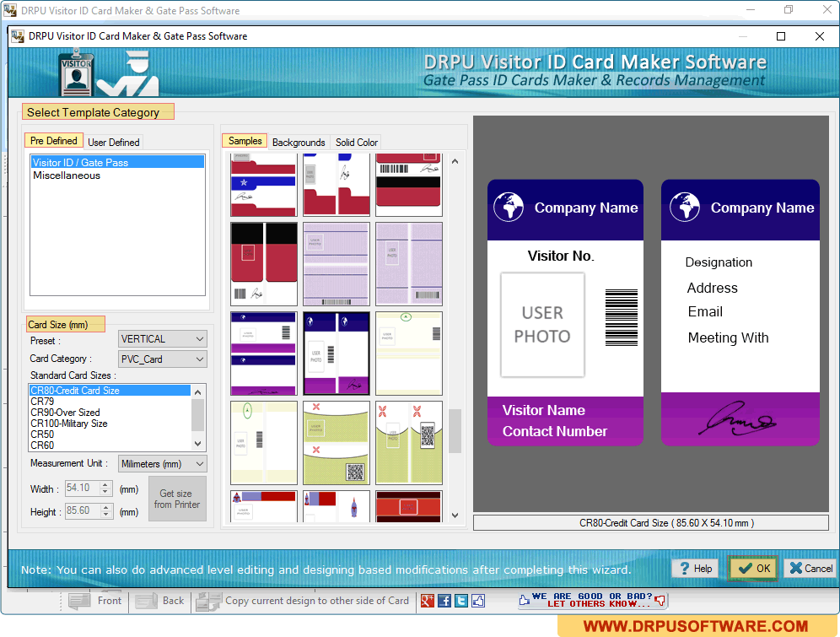Image resolution: width=840 pixels, height=637 pixels.
Task: Click the Get size from Printer button
Action: (177, 499)
